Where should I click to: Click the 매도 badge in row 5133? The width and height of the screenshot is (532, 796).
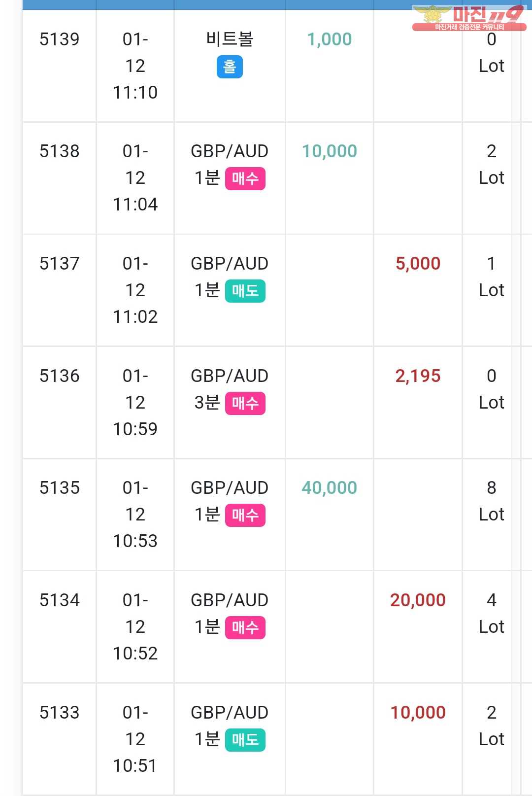[245, 740]
